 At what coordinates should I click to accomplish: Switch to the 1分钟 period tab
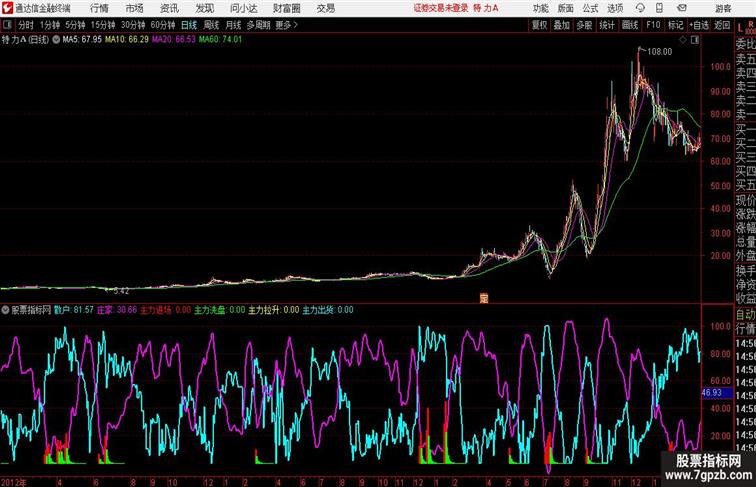tap(50, 25)
